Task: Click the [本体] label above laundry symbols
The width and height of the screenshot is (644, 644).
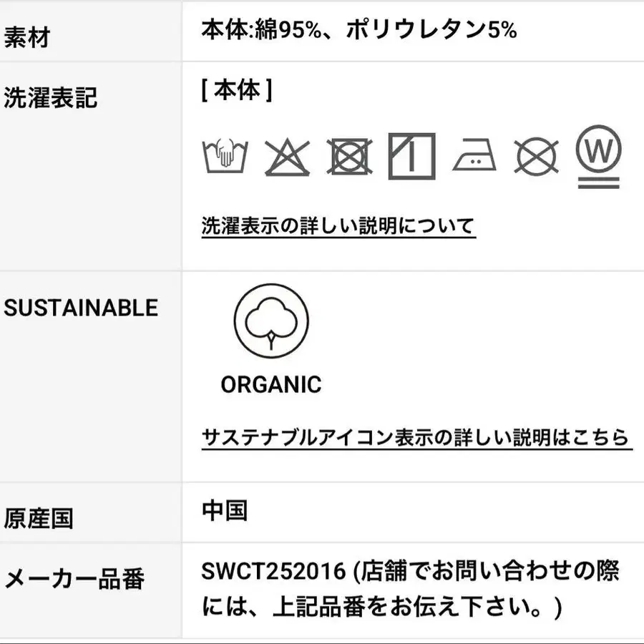Action: click(237, 90)
